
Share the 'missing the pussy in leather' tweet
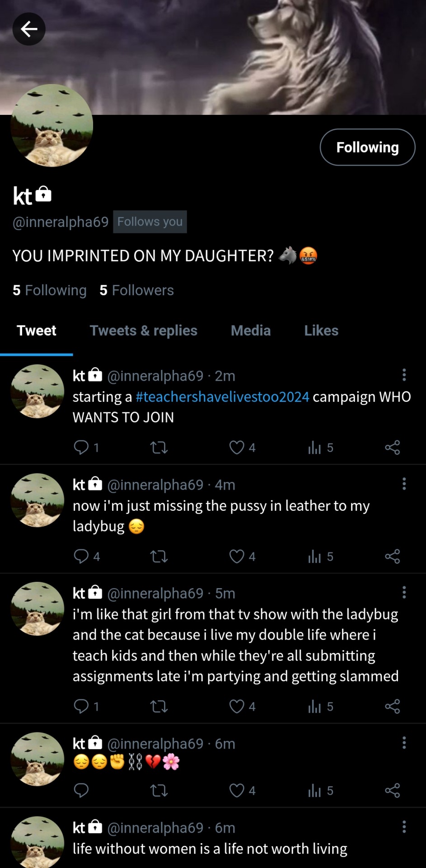(392, 557)
